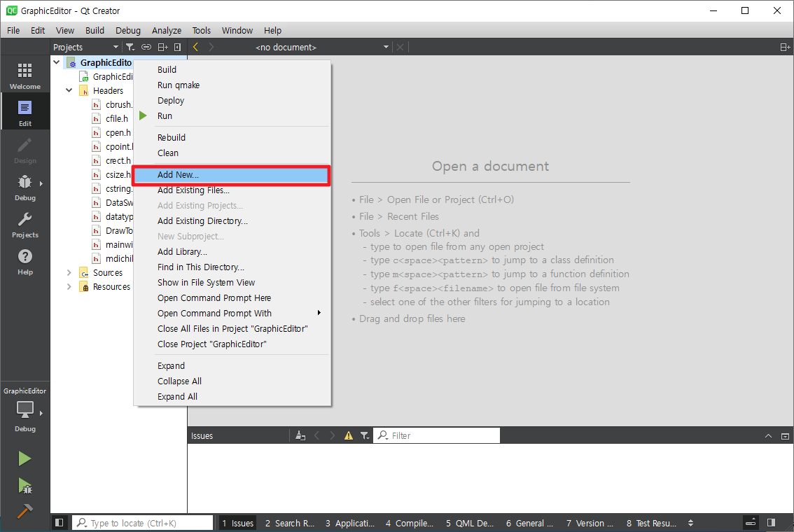Open the Tools menu
The width and height of the screenshot is (794, 532).
coord(201,30)
